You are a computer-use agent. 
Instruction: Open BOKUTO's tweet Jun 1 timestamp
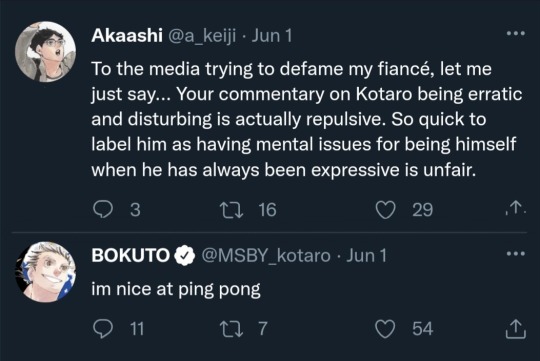point(366,255)
